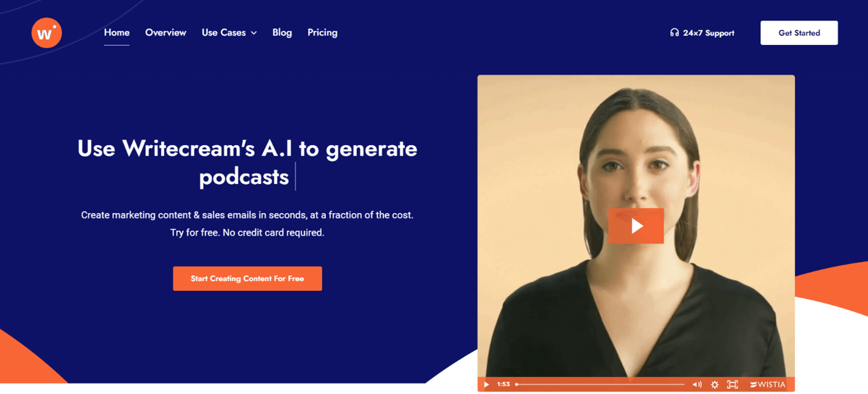Click the headphones support icon

click(x=674, y=33)
